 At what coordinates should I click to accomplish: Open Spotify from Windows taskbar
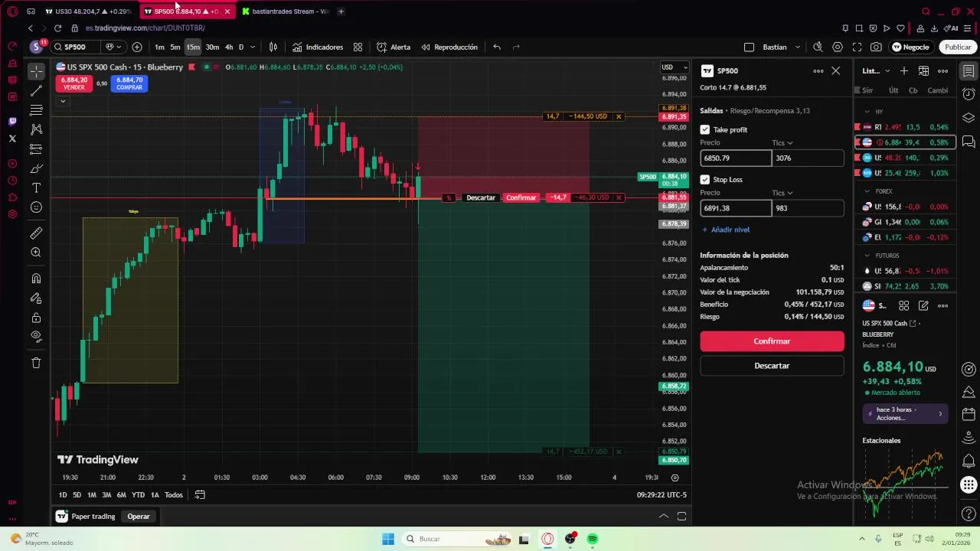(x=593, y=539)
